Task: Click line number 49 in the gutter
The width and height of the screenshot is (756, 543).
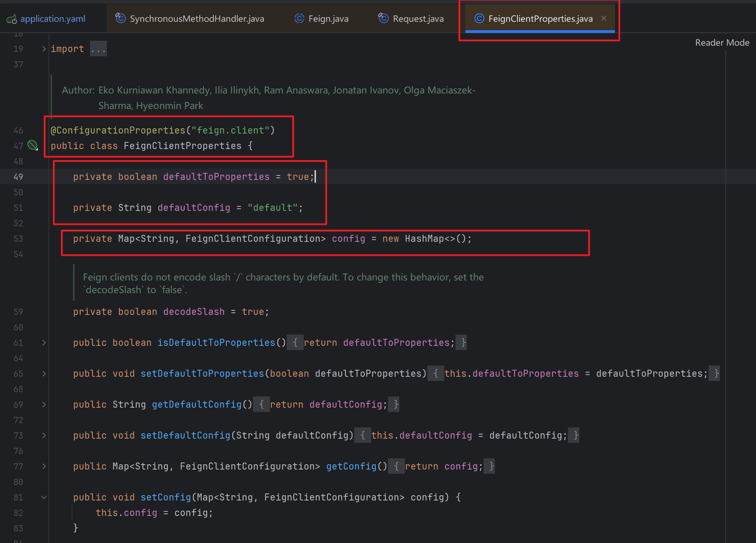Action: (18, 177)
